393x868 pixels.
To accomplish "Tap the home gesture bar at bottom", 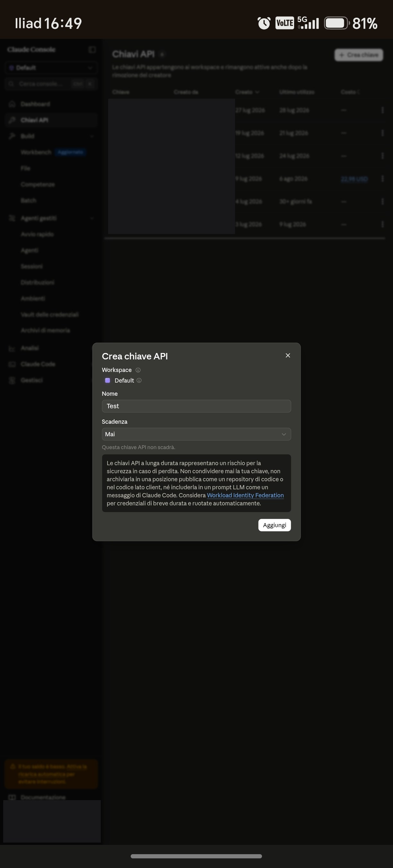I will click(x=196, y=856).
